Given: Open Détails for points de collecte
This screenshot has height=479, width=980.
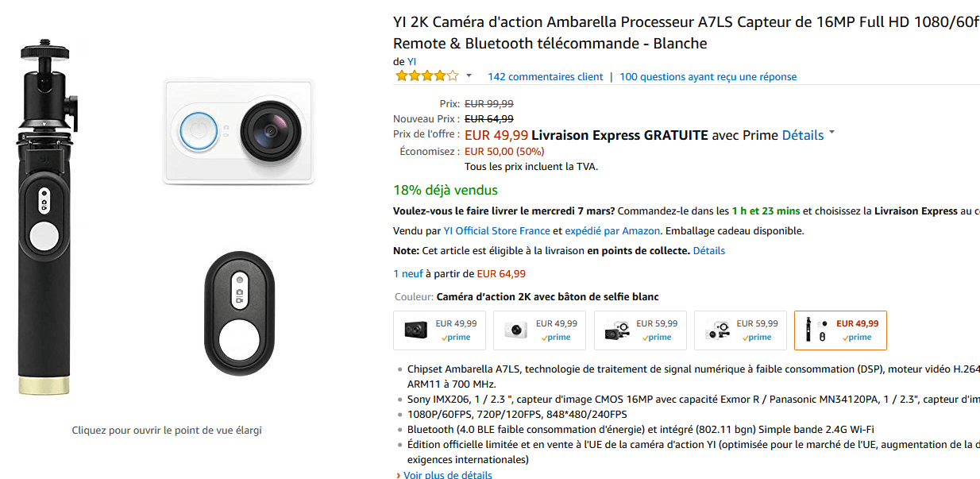Looking at the screenshot, I should (x=708, y=250).
